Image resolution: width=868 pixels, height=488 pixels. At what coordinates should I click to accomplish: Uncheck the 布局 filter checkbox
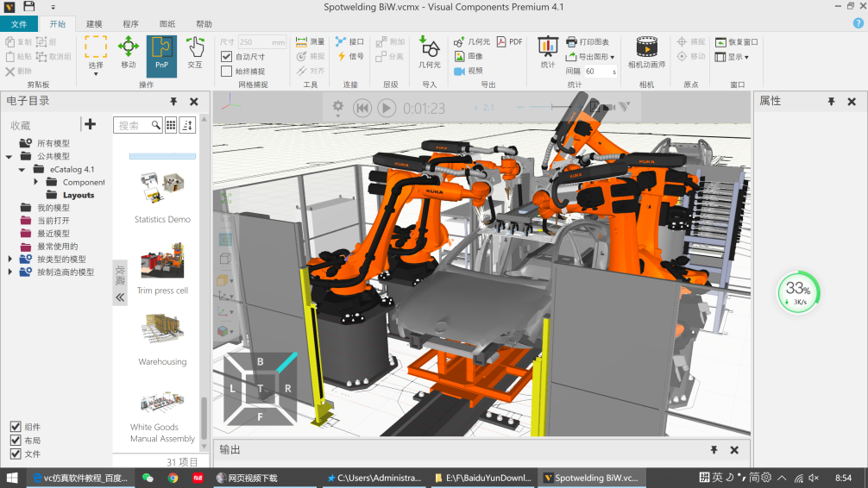[x=16, y=440]
